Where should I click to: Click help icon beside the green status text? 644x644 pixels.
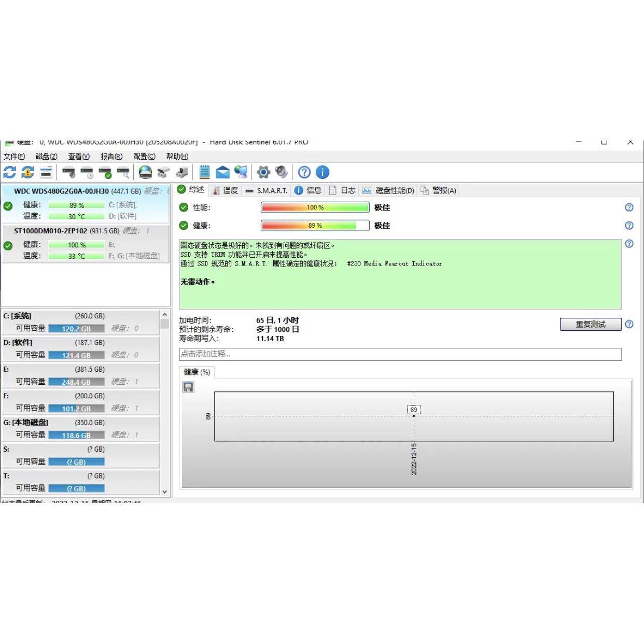pos(629,244)
